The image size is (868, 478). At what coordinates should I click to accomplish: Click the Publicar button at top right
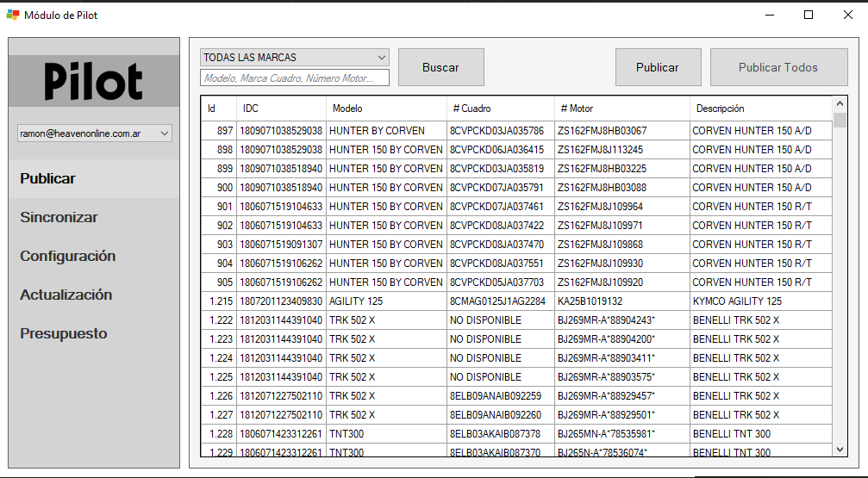point(658,67)
